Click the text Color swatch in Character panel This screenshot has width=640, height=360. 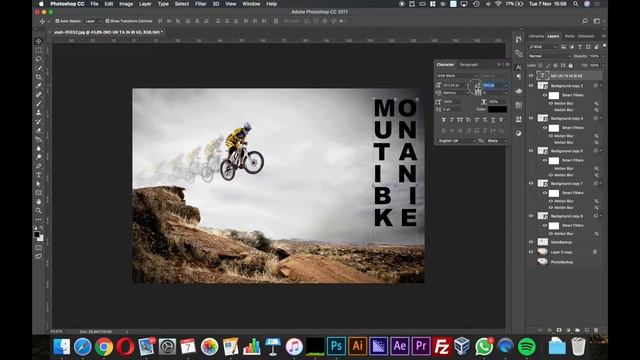(498, 109)
